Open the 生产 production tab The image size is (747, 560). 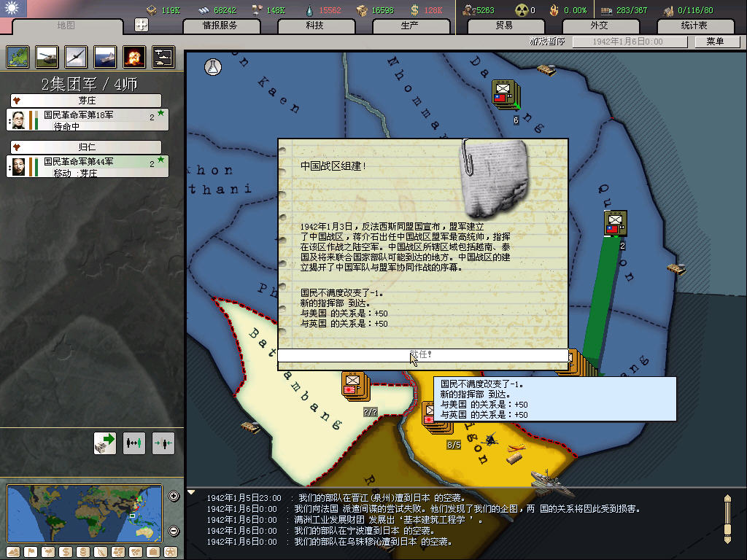[410, 26]
